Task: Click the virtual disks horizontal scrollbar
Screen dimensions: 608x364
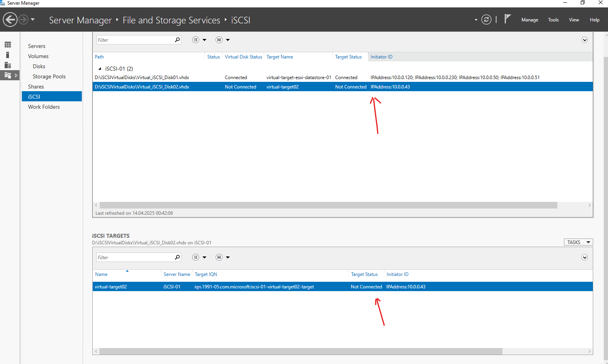Action: pos(328,205)
